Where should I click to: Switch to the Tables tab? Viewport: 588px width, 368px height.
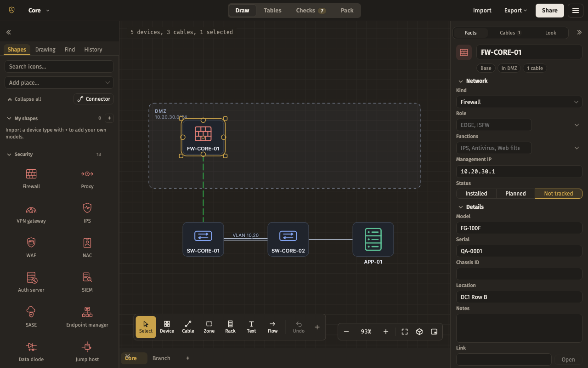tap(272, 11)
